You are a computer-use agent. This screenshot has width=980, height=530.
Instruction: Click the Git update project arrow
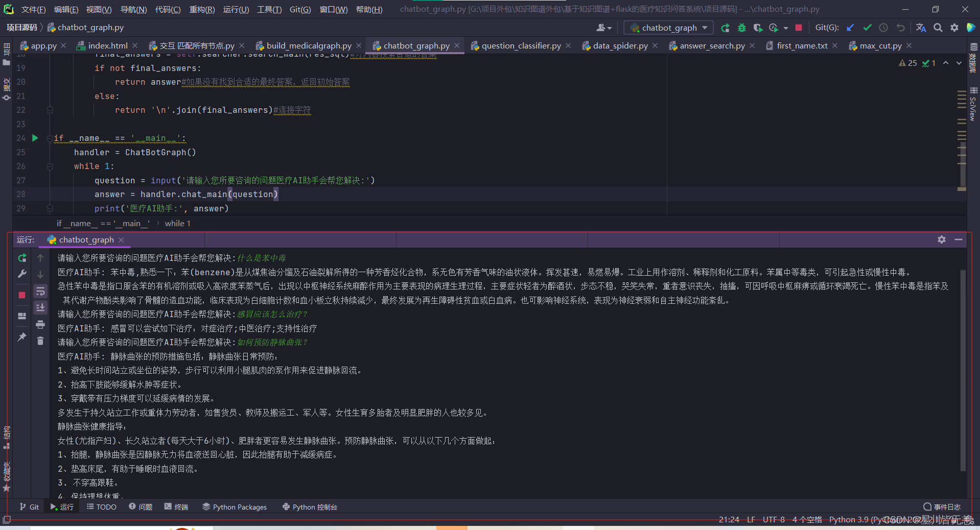point(851,28)
